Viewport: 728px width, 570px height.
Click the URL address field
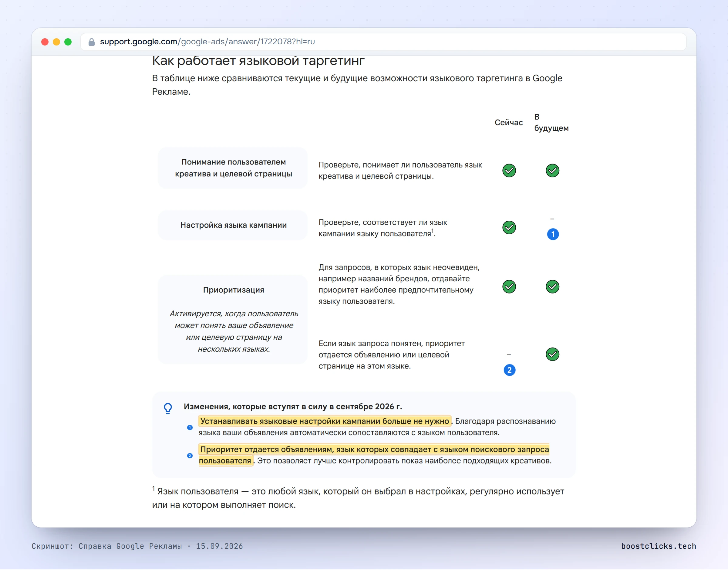pos(383,42)
